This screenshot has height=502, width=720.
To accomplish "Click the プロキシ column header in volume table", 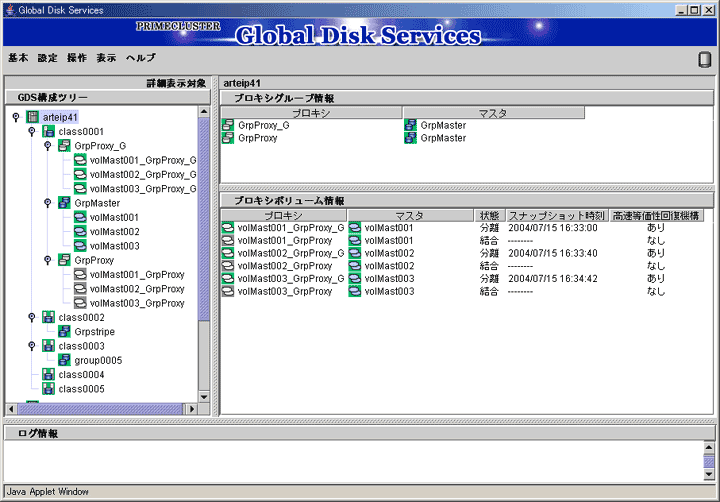I will click(x=284, y=215).
